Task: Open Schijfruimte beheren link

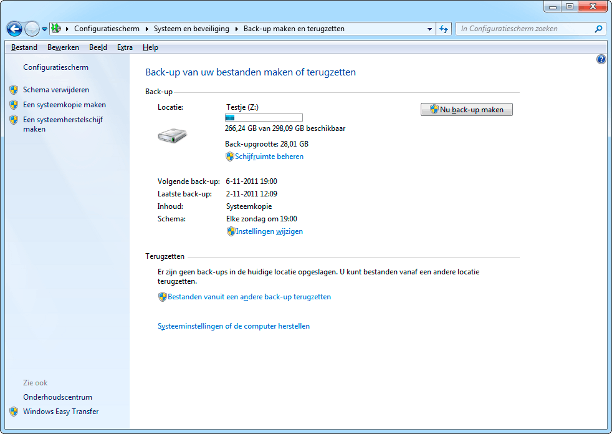Action: [x=269, y=157]
